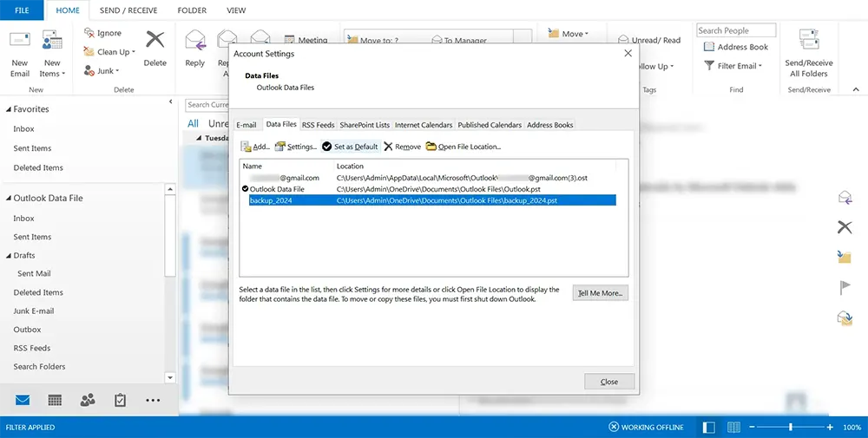Click zoom in plus in status bar
This screenshot has height=438, width=868.
830,427
